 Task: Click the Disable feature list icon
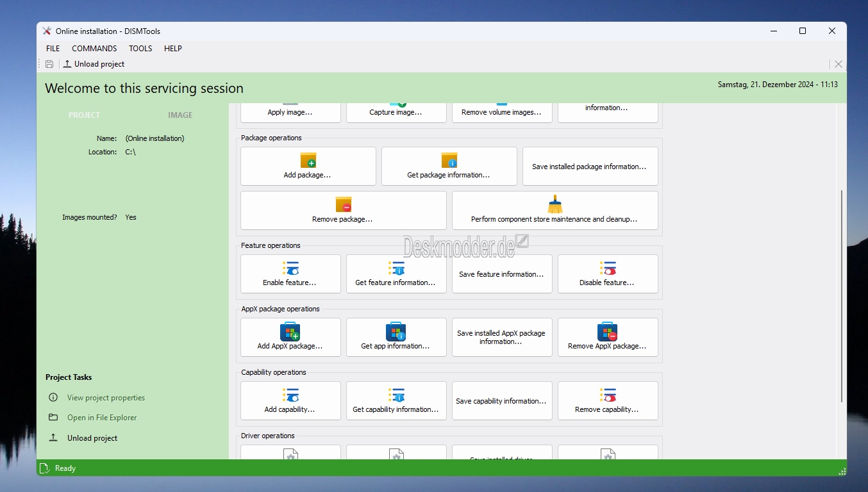pos(608,268)
